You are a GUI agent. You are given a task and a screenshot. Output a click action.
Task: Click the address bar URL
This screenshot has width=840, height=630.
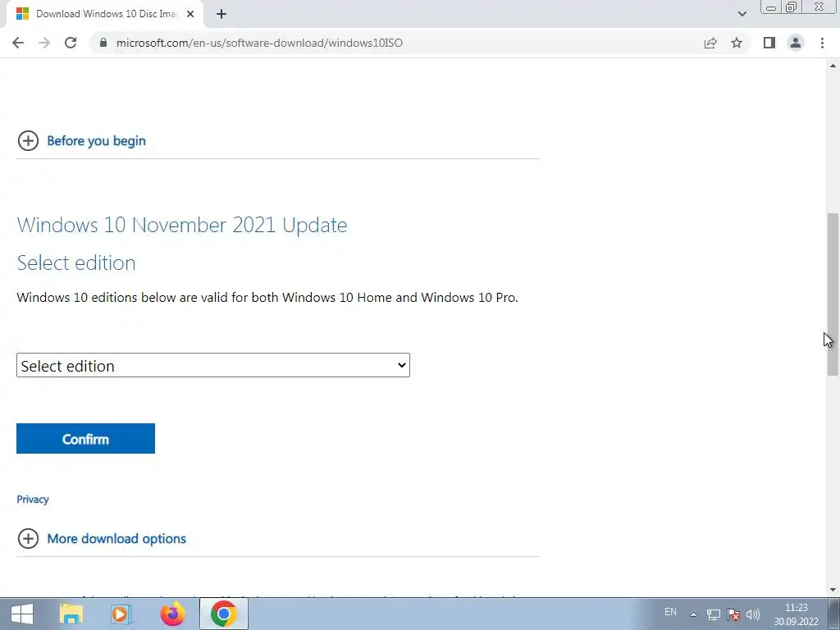point(259,43)
